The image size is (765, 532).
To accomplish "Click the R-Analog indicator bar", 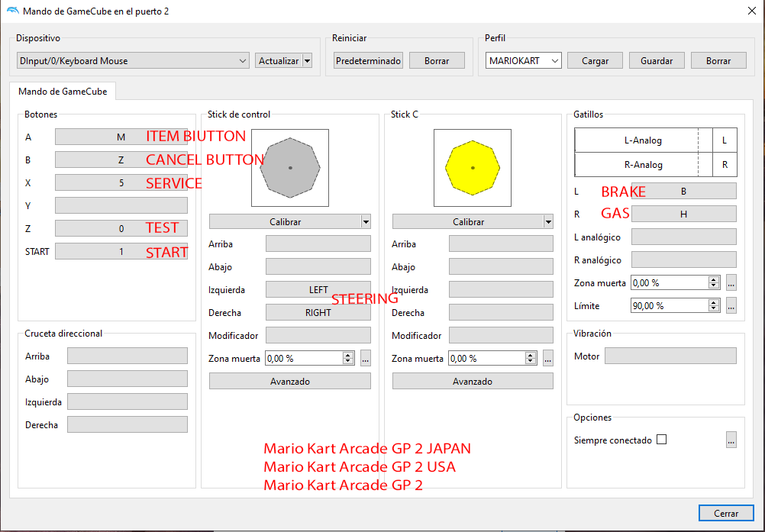I will pyautogui.click(x=643, y=165).
